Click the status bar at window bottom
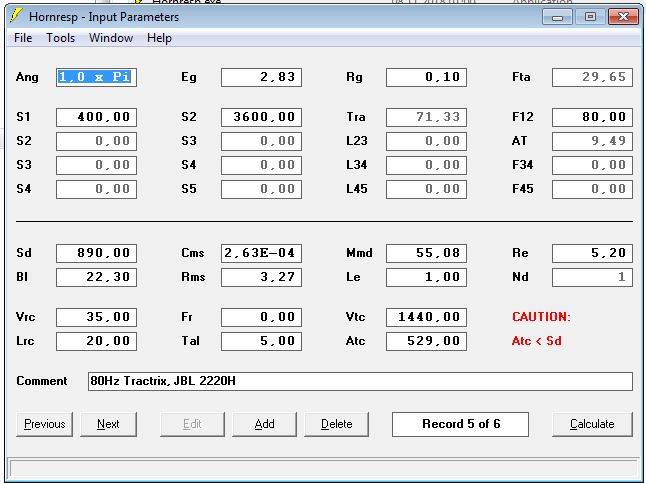Screen dimensions: 646x483 point(323,469)
